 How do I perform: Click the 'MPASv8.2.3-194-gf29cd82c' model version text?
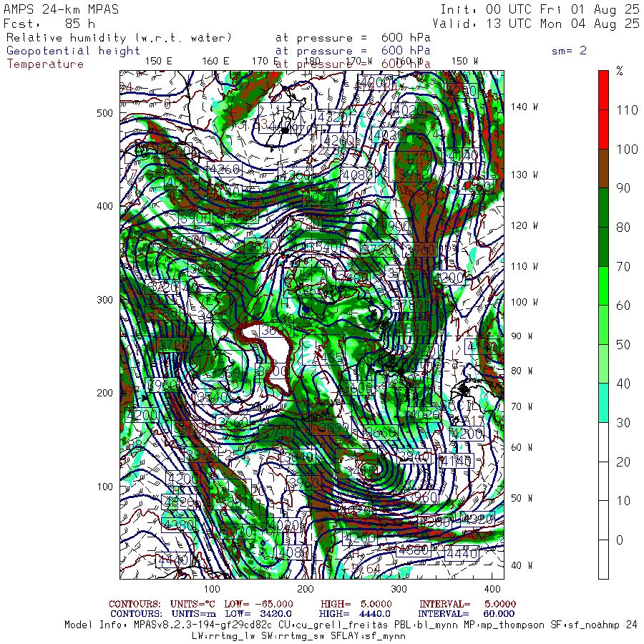click(203, 625)
